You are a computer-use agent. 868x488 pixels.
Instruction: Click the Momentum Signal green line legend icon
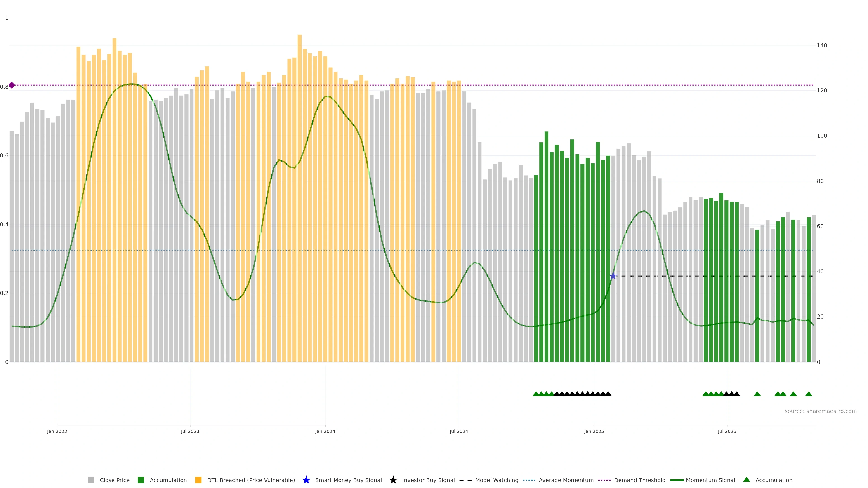pyautogui.click(x=677, y=480)
